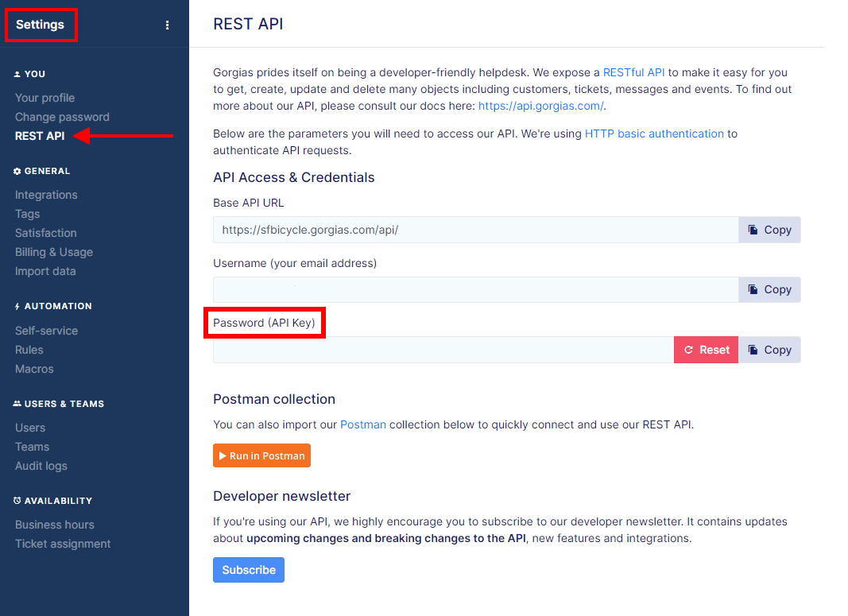Open Billing & Usage page
The width and height of the screenshot is (848, 616).
tap(54, 252)
